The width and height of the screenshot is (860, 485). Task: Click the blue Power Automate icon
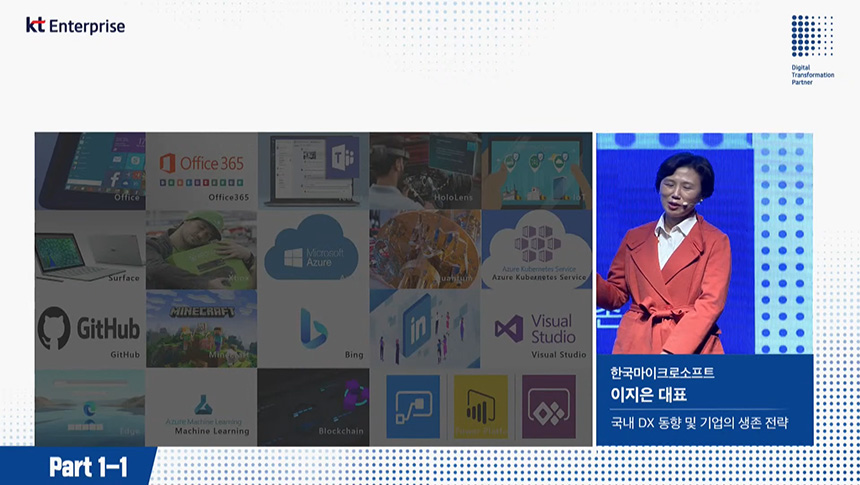[x=413, y=407]
